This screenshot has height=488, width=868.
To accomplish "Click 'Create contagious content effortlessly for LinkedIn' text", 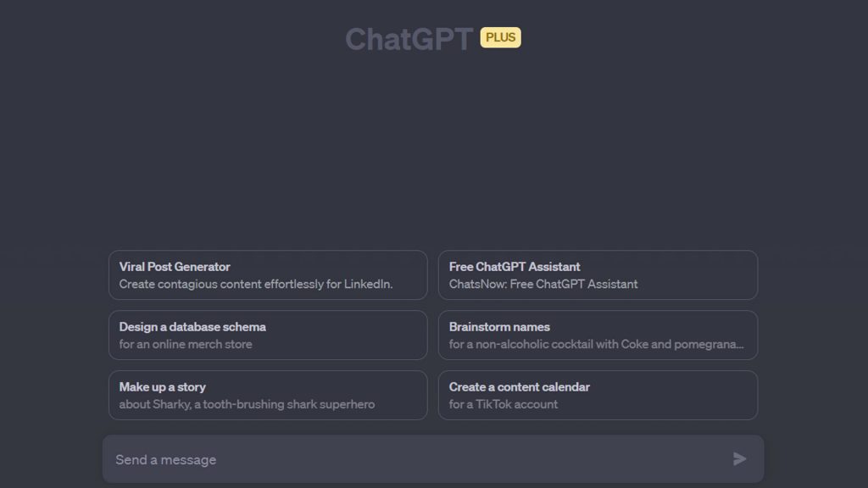I will coord(255,285).
